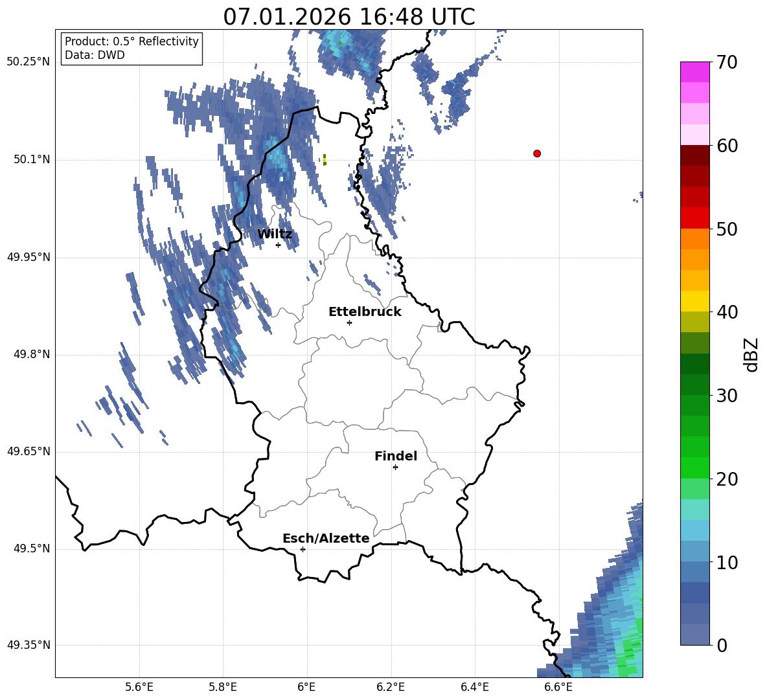
Task: Click the magenta top segment of the colorbar
Action: [x=694, y=73]
